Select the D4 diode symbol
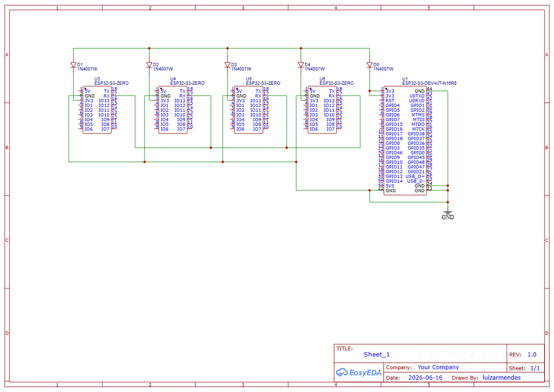 tap(300, 65)
